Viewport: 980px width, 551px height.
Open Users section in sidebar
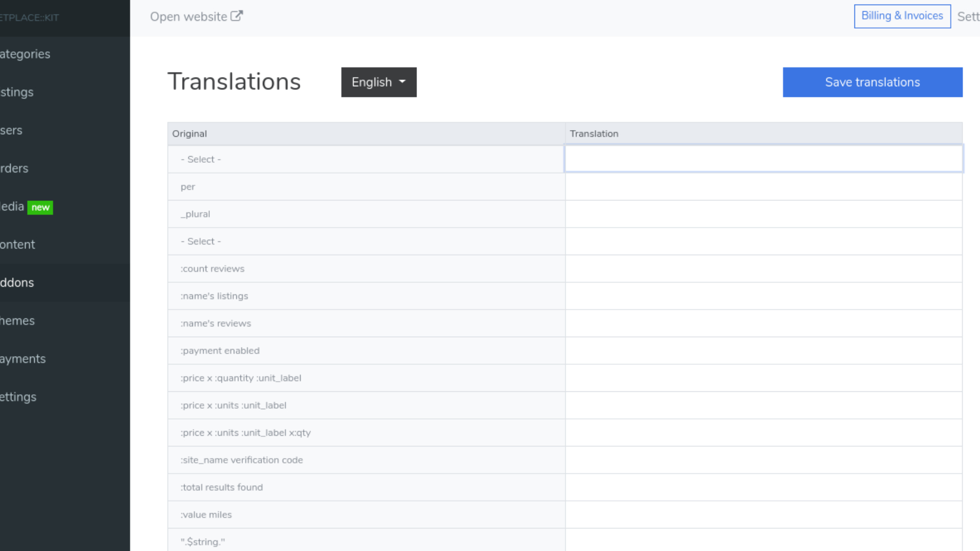click(x=12, y=131)
